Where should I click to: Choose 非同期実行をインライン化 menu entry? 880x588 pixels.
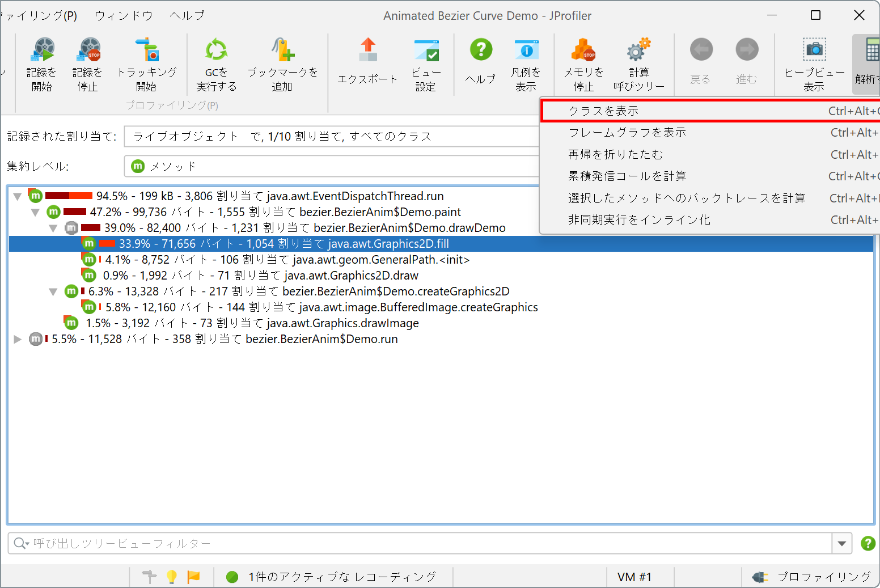[x=711, y=219]
